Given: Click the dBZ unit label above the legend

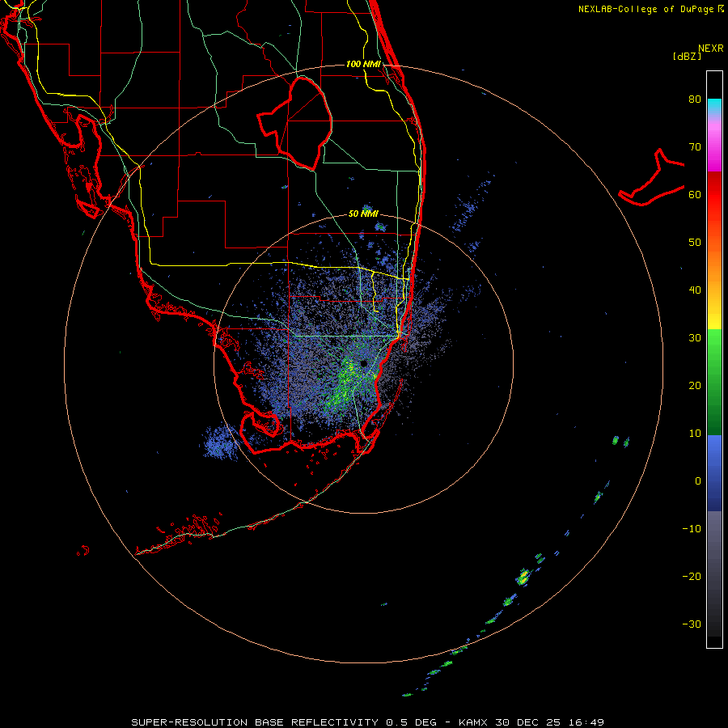Looking at the screenshot, I should coord(687,56).
